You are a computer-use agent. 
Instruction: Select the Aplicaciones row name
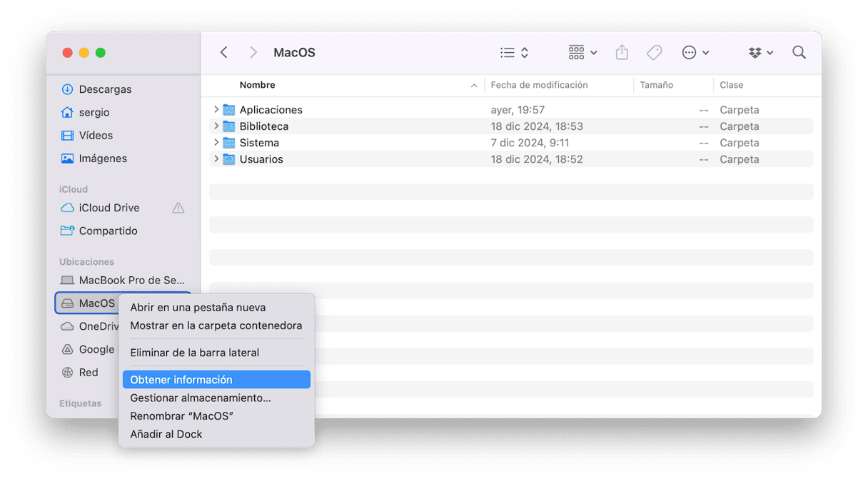point(271,110)
